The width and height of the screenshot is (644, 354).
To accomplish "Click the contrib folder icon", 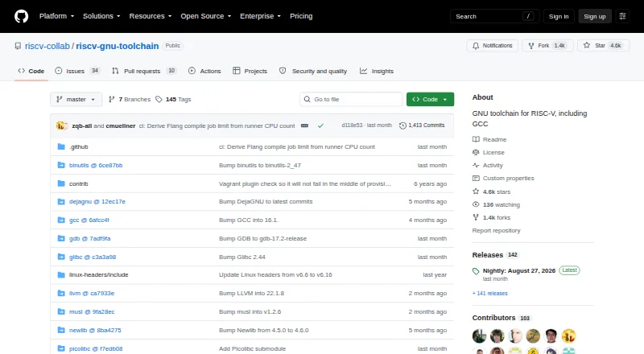I will pos(61,183).
